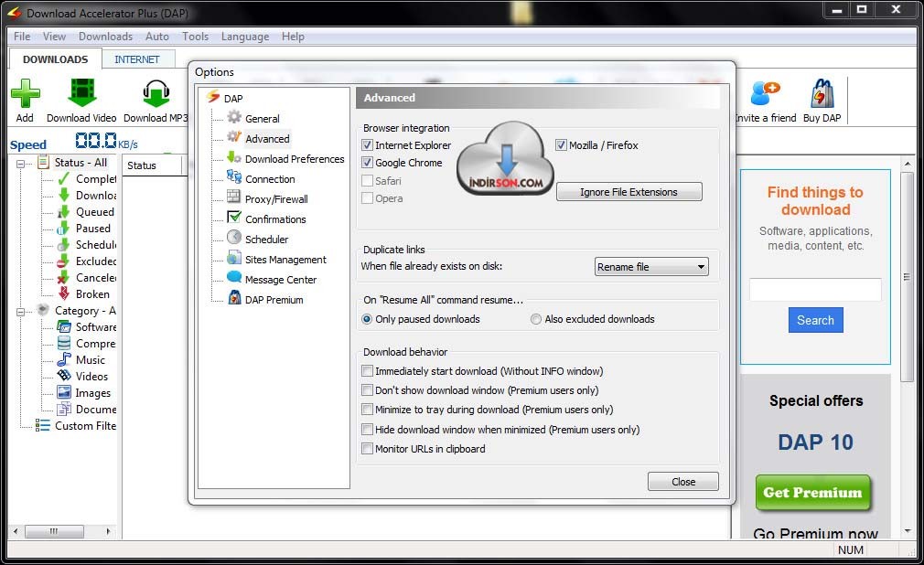This screenshot has width=924, height=565.
Task: Open the Downloads menu
Action: tap(105, 37)
